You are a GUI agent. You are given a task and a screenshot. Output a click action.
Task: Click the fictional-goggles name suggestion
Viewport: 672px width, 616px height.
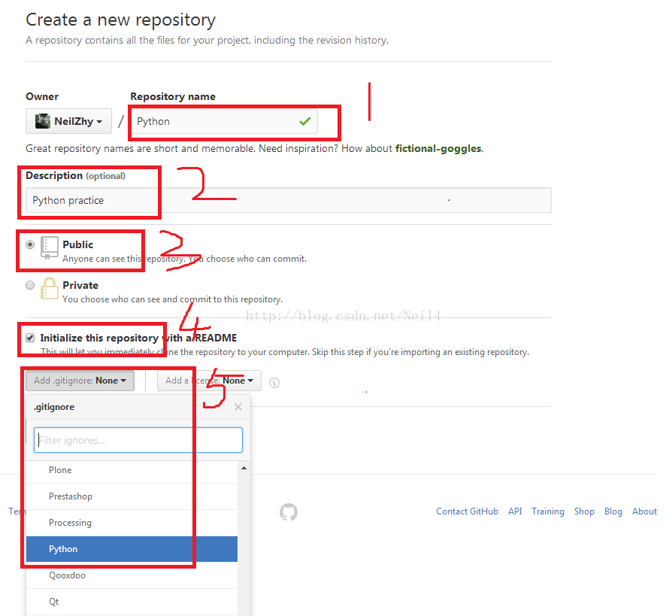pos(438,148)
